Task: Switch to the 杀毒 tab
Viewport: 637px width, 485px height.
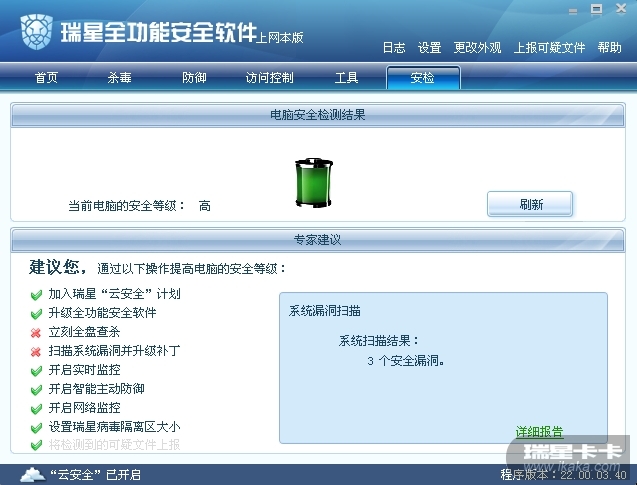Action: click(x=119, y=78)
